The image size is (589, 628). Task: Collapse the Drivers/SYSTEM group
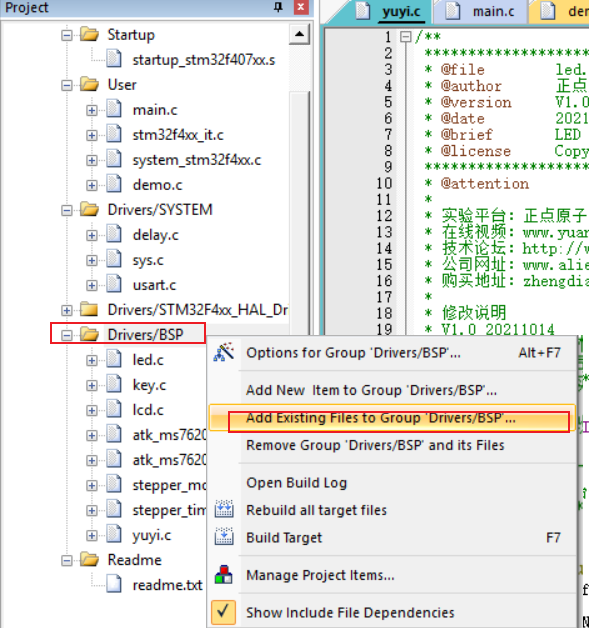[67, 210]
